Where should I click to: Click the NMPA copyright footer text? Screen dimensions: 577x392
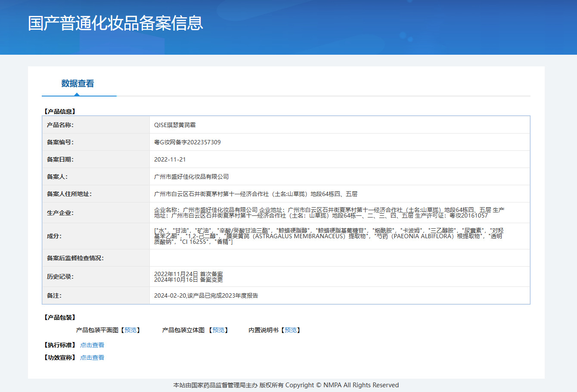pyautogui.click(x=286, y=385)
